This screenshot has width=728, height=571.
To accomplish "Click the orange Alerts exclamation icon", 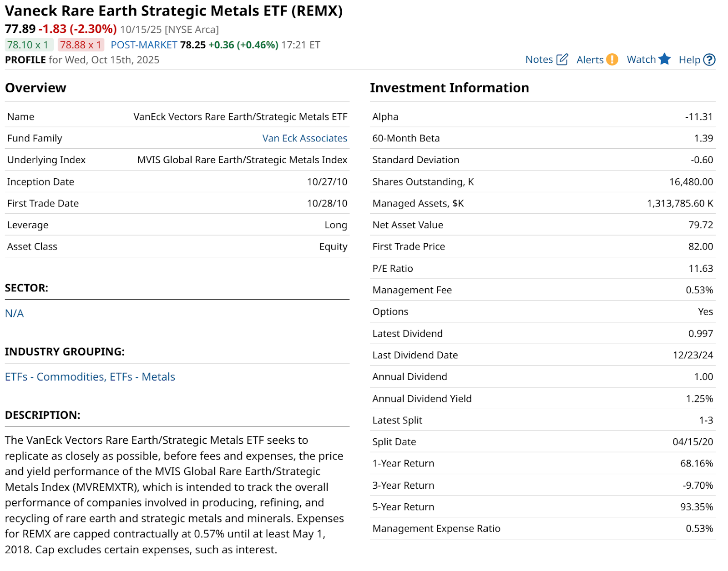I will 612,60.
